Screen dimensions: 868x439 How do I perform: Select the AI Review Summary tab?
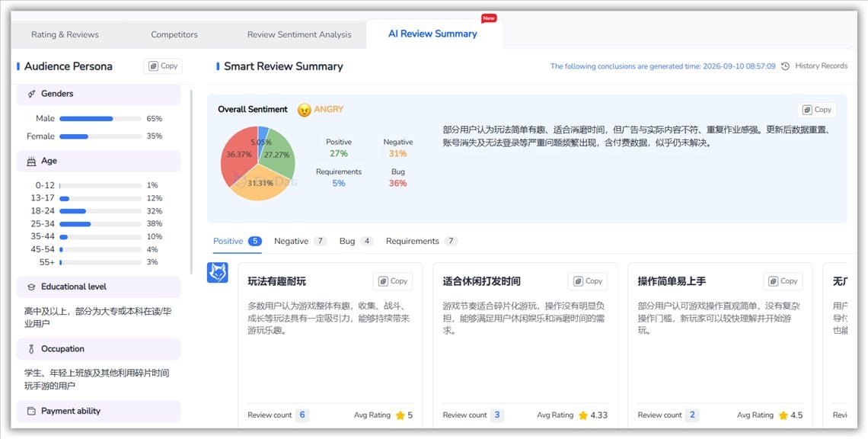coord(433,34)
